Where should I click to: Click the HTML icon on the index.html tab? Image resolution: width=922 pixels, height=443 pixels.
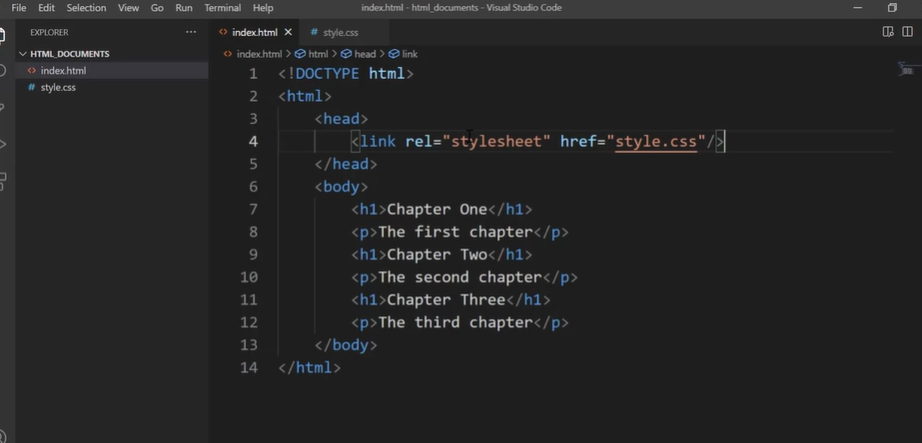pyautogui.click(x=223, y=32)
